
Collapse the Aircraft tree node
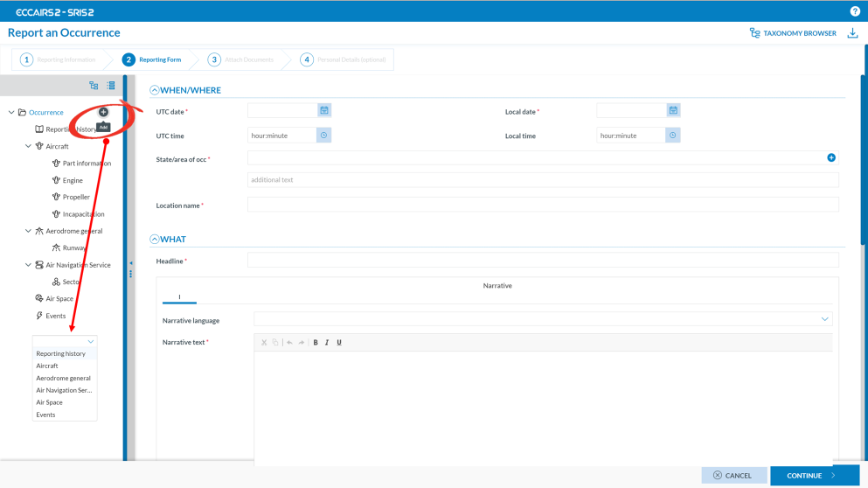[x=28, y=146]
